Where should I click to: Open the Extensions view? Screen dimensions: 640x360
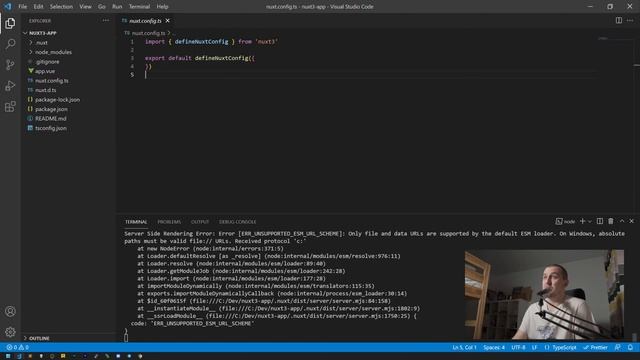[x=10, y=107]
